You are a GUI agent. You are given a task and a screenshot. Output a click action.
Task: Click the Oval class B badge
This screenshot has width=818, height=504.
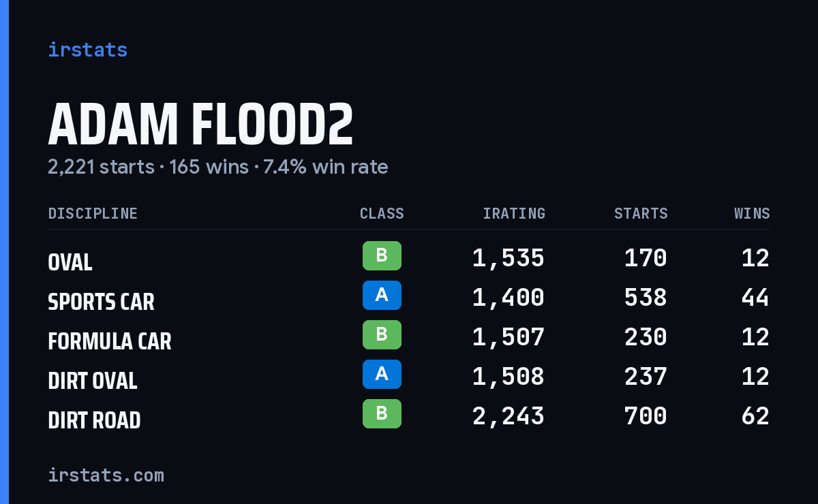[x=382, y=256]
